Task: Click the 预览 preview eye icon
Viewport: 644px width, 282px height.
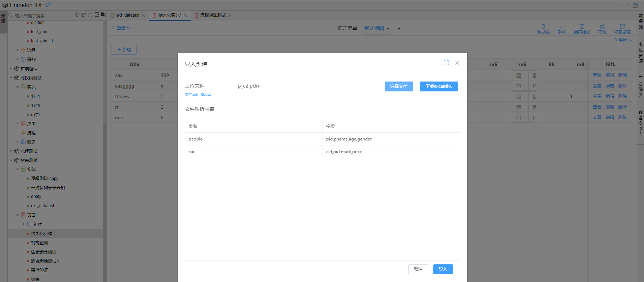Action: coord(602,27)
